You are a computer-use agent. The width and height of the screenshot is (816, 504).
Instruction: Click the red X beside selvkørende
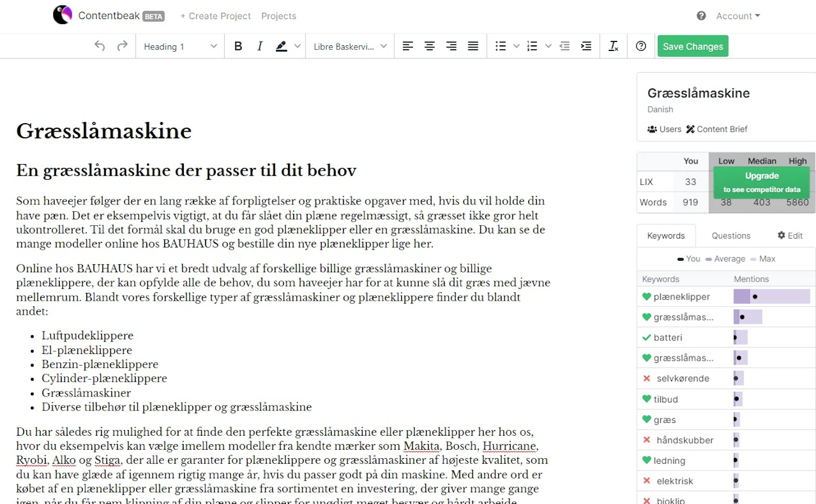647,379
